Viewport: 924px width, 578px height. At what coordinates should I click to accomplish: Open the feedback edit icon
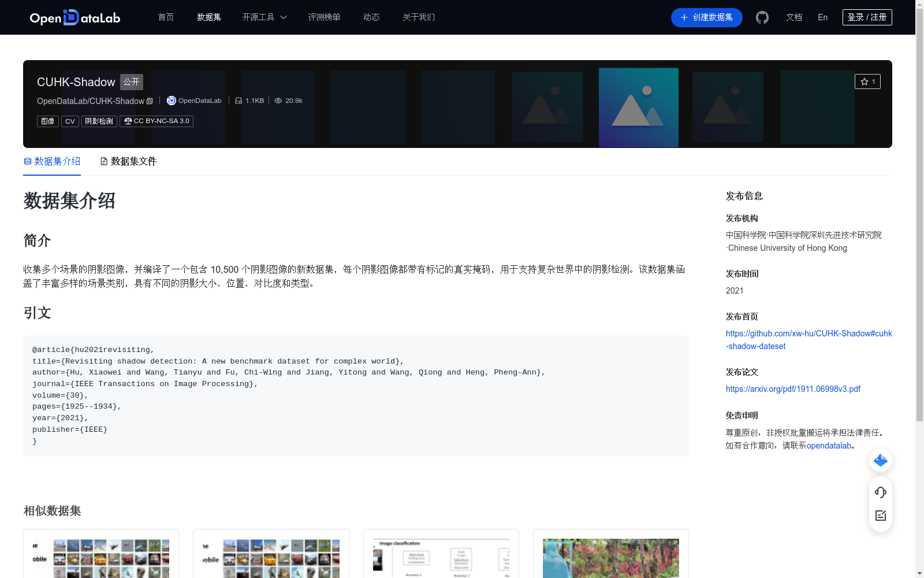tap(881, 516)
